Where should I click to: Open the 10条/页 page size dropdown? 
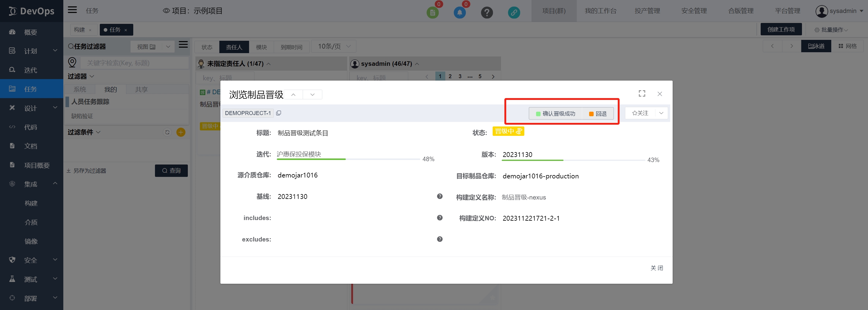[x=333, y=46]
